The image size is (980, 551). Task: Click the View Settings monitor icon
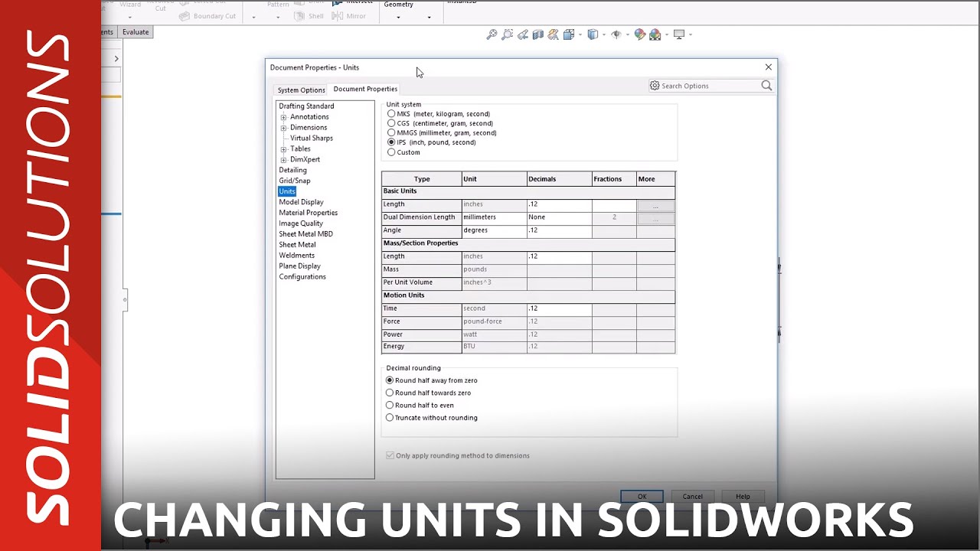(x=678, y=34)
